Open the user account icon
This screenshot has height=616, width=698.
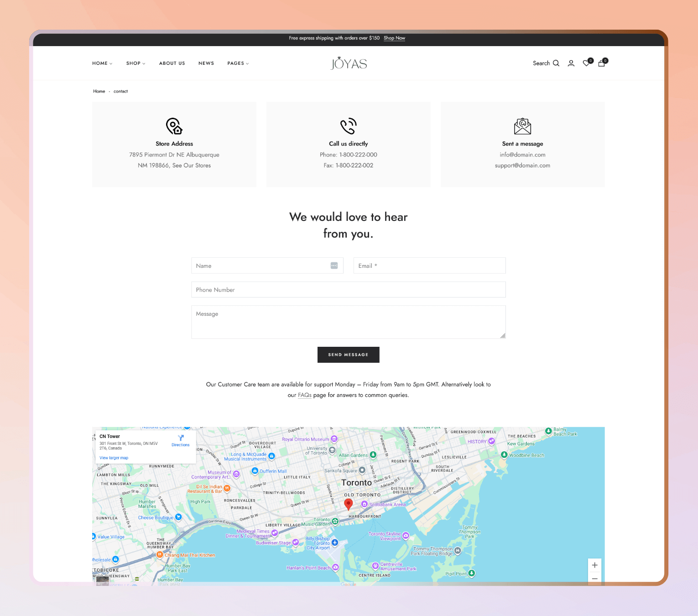(571, 63)
